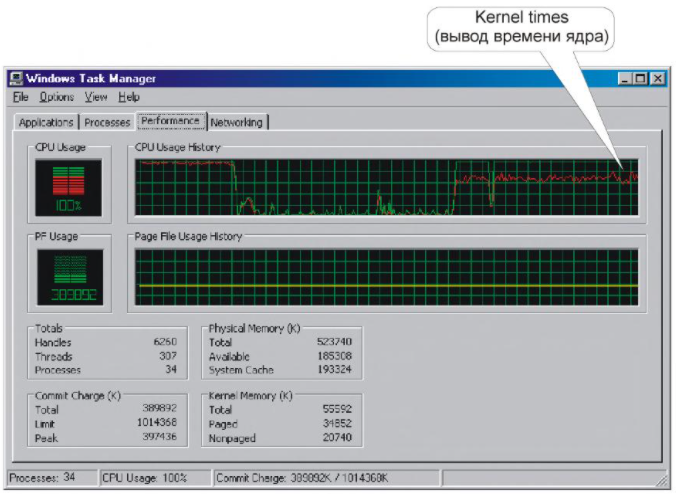The width and height of the screenshot is (676, 494).
Task: Click the Available memory value 185308
Action: (x=335, y=356)
